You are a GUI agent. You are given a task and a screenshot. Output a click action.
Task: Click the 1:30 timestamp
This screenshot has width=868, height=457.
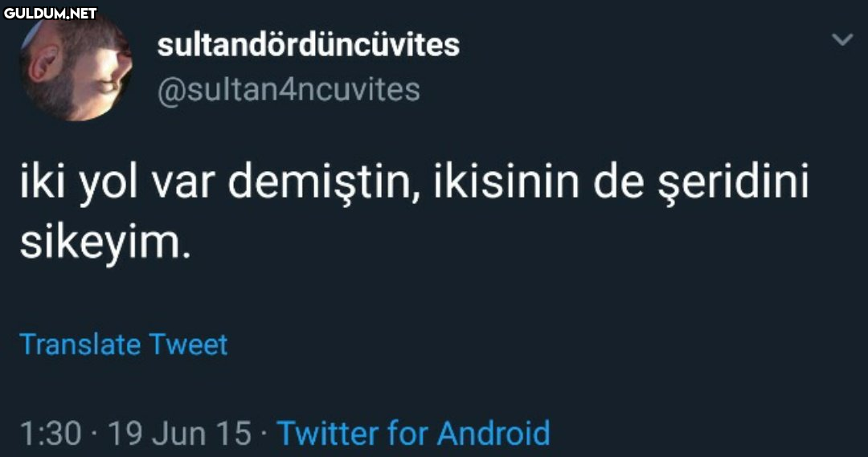click(50, 435)
